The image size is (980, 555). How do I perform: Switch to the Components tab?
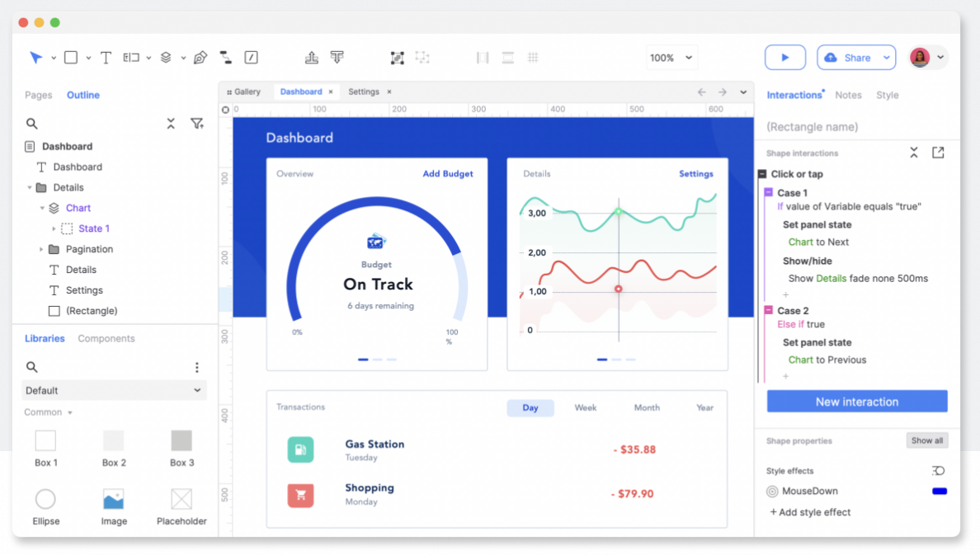pyautogui.click(x=106, y=338)
